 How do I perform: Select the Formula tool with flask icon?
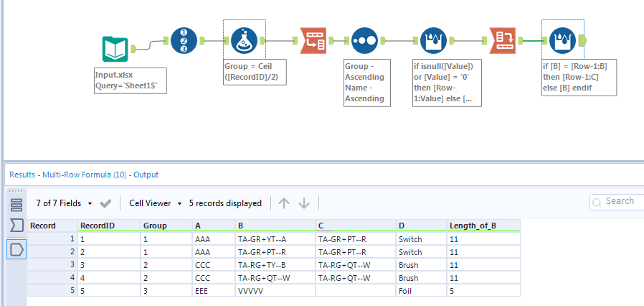point(245,41)
